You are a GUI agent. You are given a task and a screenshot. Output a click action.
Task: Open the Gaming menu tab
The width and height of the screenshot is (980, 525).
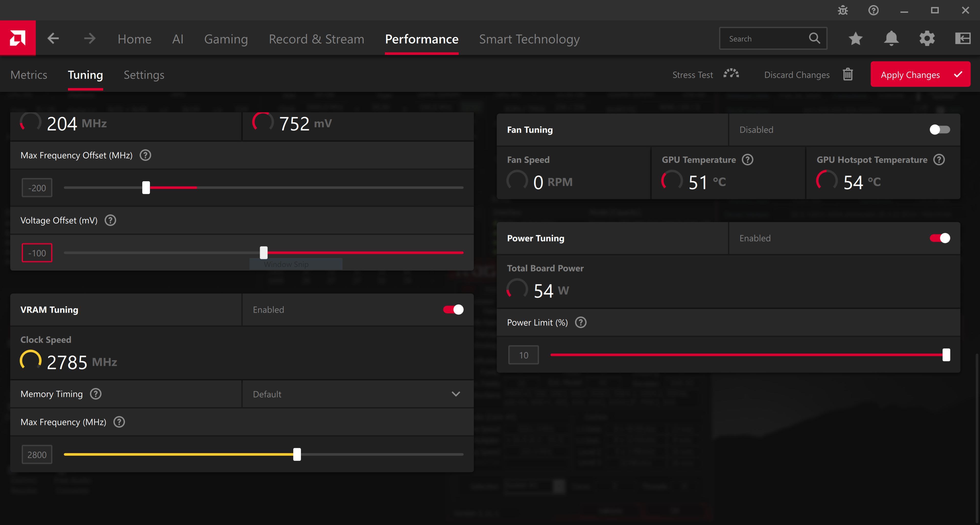coord(226,39)
